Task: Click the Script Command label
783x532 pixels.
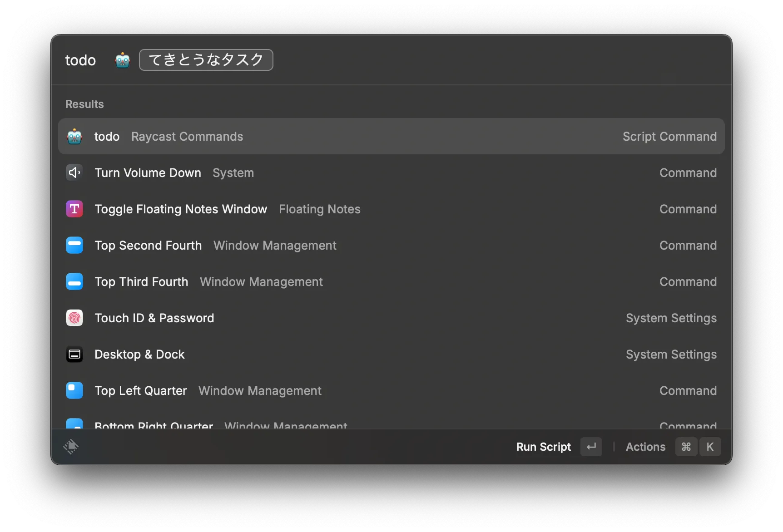Action: pos(669,136)
